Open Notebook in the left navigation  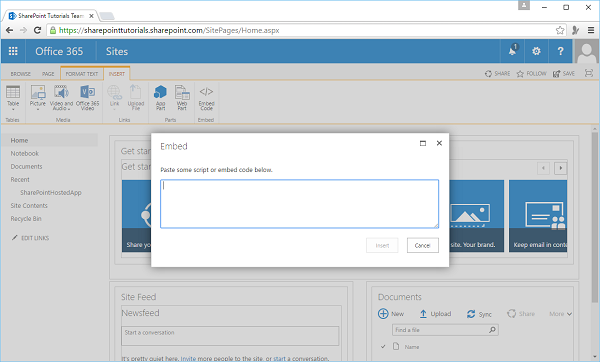[x=24, y=153]
